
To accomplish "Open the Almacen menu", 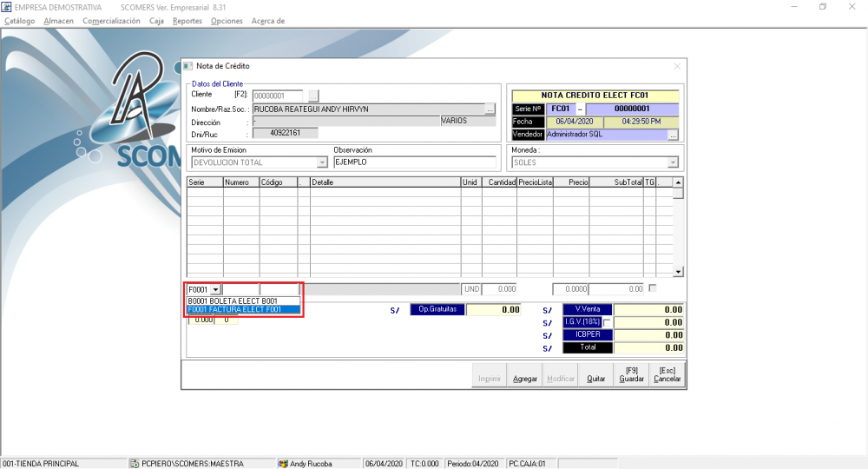I will tap(59, 21).
